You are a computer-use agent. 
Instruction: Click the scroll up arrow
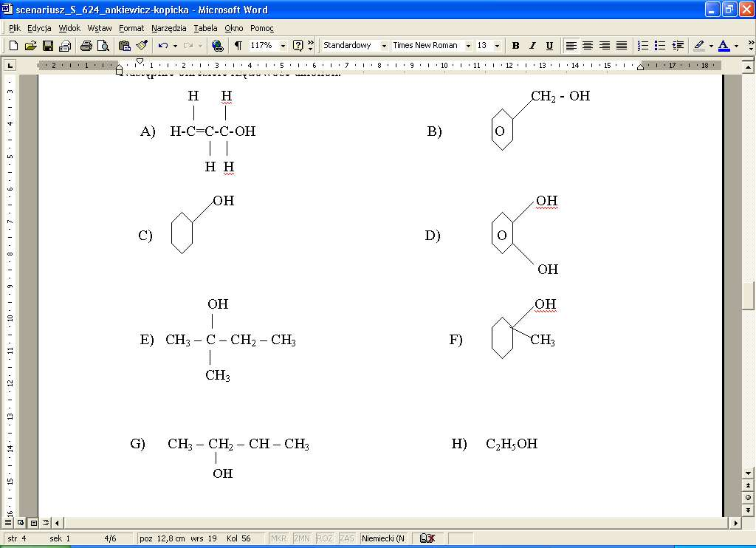(x=748, y=67)
